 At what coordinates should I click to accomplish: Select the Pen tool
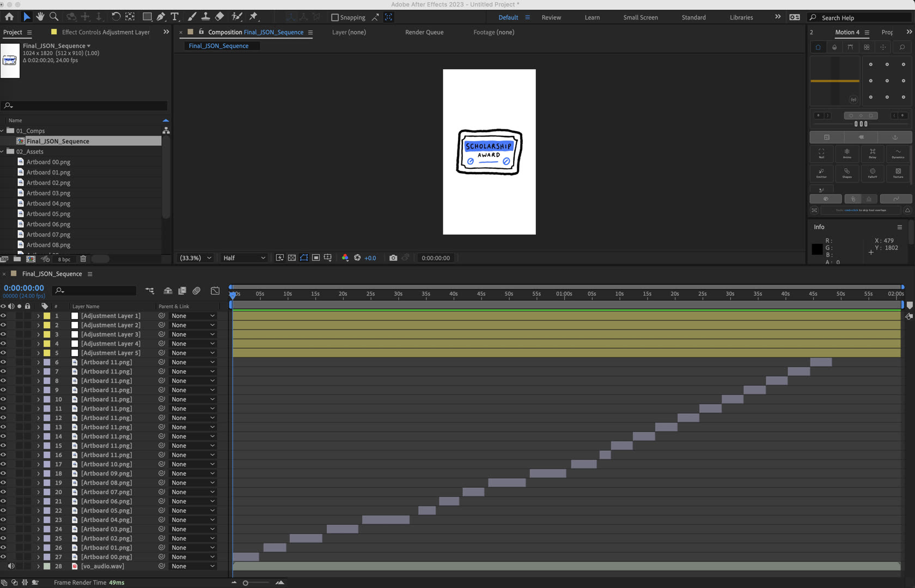(161, 17)
